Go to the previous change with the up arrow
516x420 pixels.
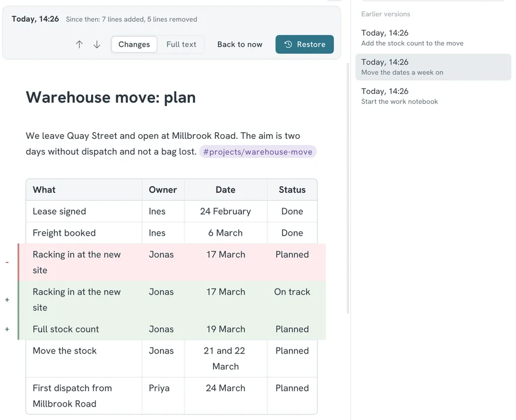click(79, 44)
